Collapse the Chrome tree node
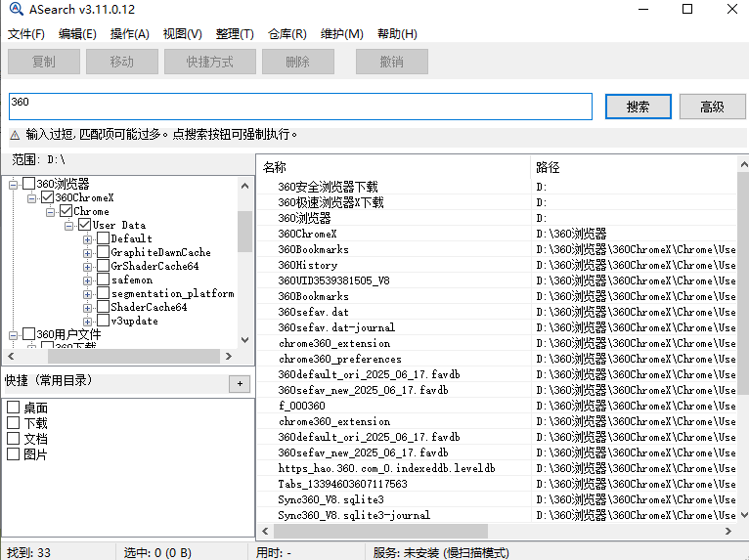Screen dimensions: 749x560 click(51, 212)
